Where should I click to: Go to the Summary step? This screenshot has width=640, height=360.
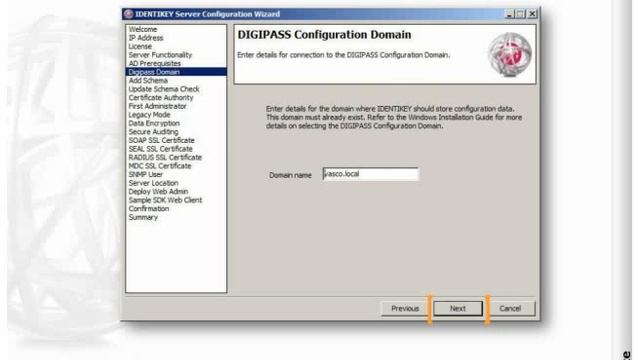pos(143,218)
